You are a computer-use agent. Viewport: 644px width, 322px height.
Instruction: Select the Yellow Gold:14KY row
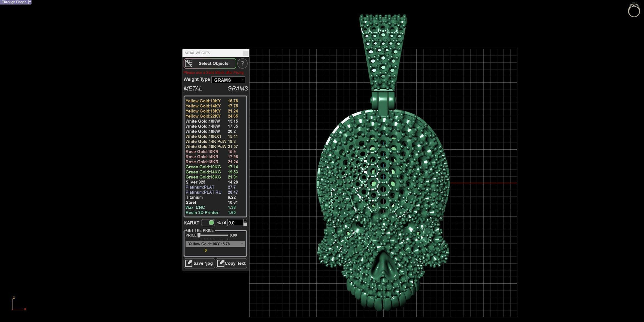click(x=215, y=106)
